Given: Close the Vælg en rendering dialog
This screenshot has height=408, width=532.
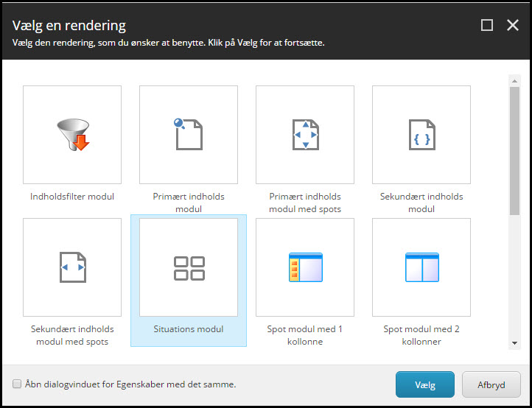Looking at the screenshot, I should click(x=513, y=25).
